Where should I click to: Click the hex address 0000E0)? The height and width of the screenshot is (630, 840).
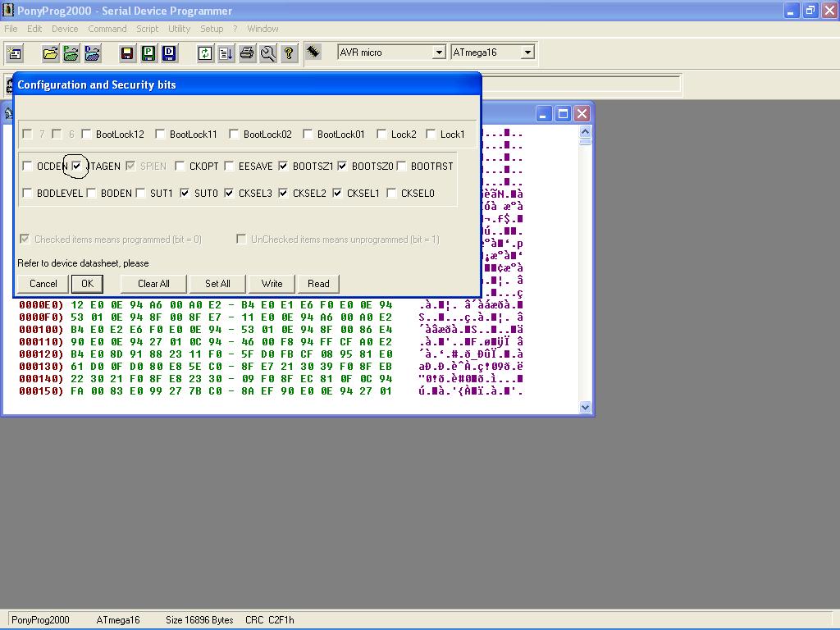pyautogui.click(x=41, y=305)
